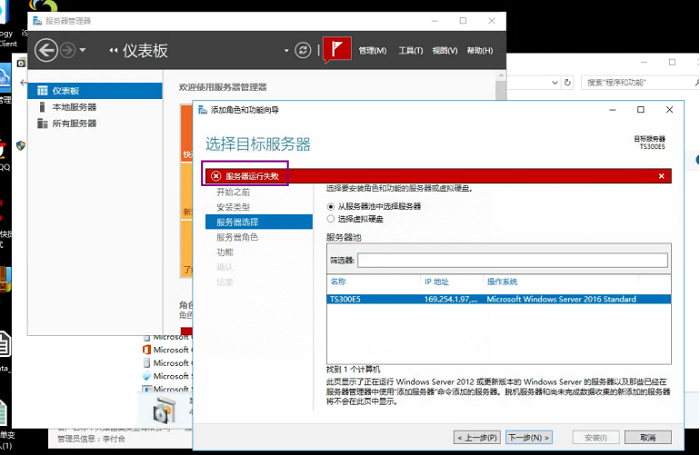Click the 所有服务器 sidebar icon

click(42, 123)
